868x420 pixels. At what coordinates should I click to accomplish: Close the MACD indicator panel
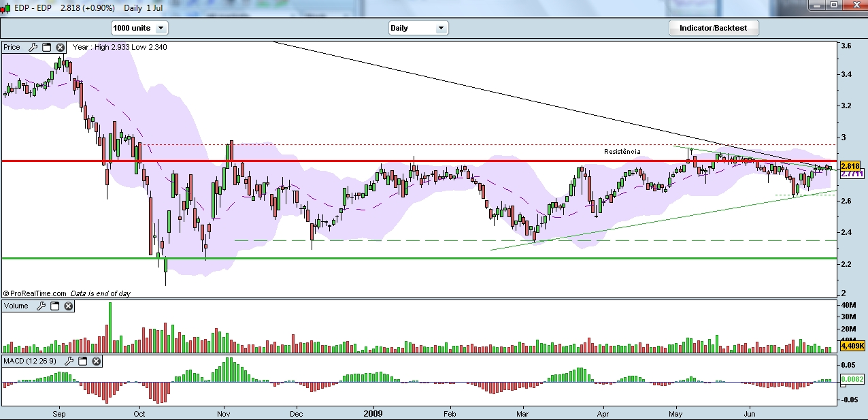(96, 361)
